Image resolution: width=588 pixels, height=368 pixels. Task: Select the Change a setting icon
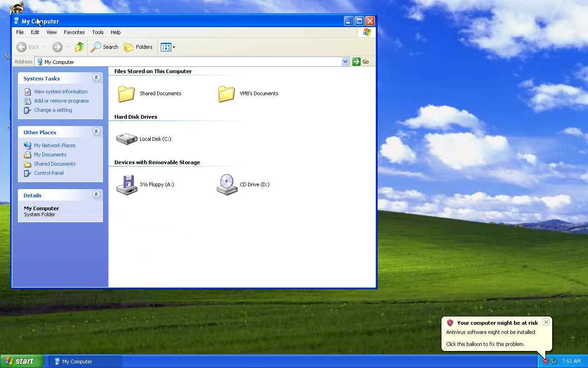point(28,110)
